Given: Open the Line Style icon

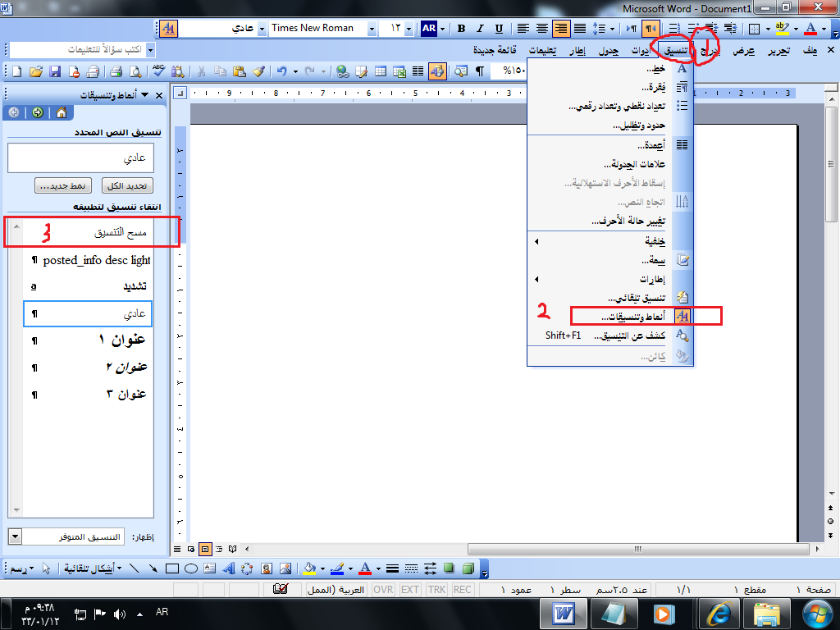Looking at the screenshot, I should pos(393,568).
